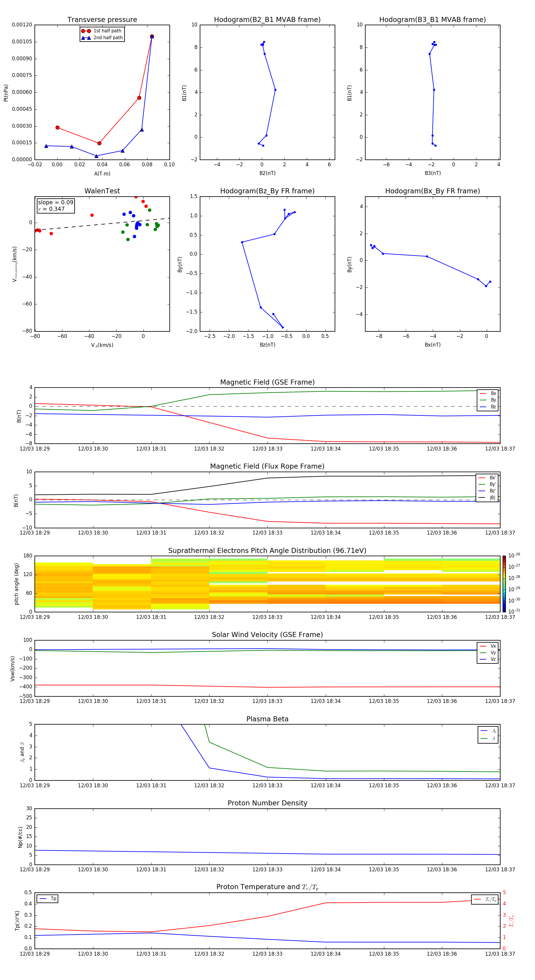Click the 'Hodogram(Bx_By FR frame)' title
Screen dimensions: 535x980
coord(432,191)
